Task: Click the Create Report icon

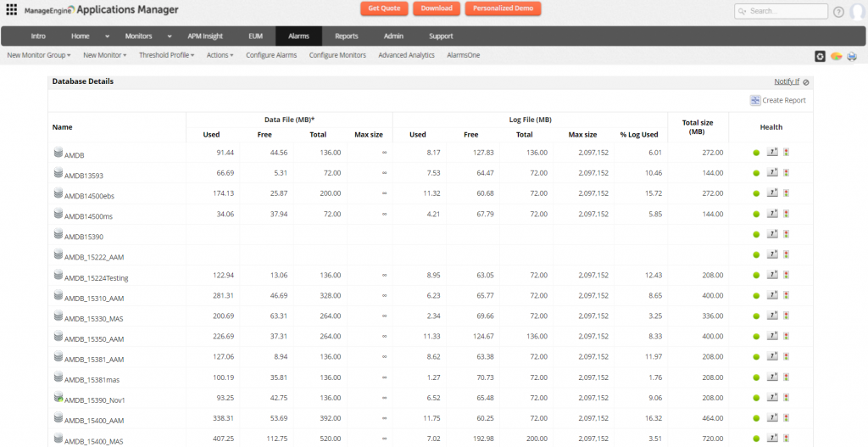Action: [755, 100]
